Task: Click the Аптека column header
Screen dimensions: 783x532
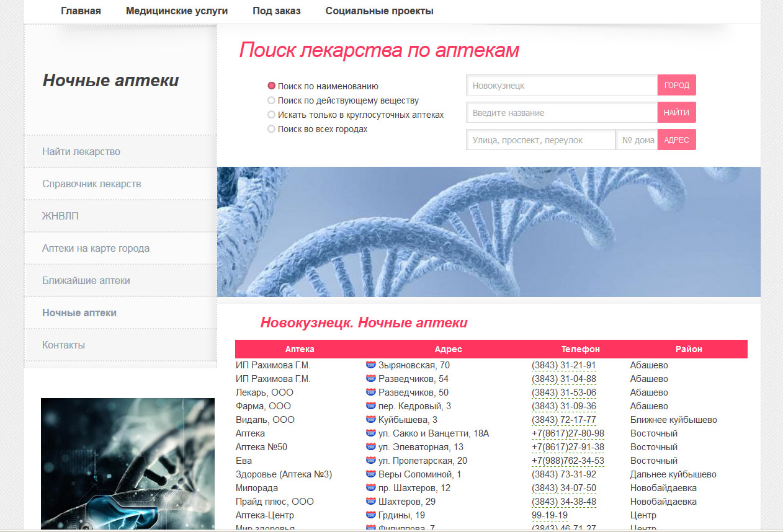Action: point(300,349)
